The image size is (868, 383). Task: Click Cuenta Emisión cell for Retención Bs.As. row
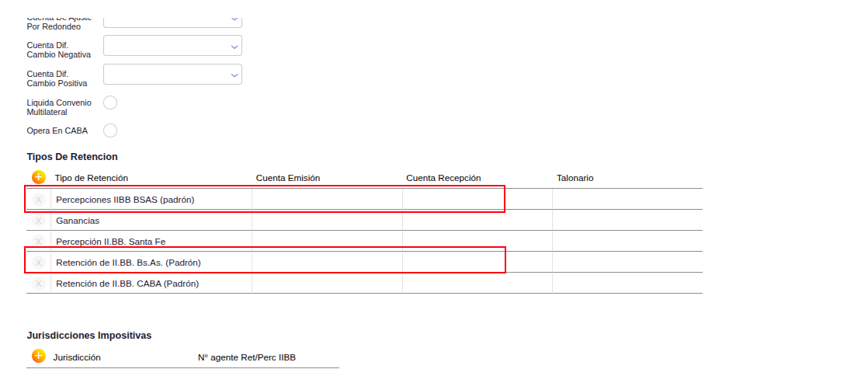326,263
